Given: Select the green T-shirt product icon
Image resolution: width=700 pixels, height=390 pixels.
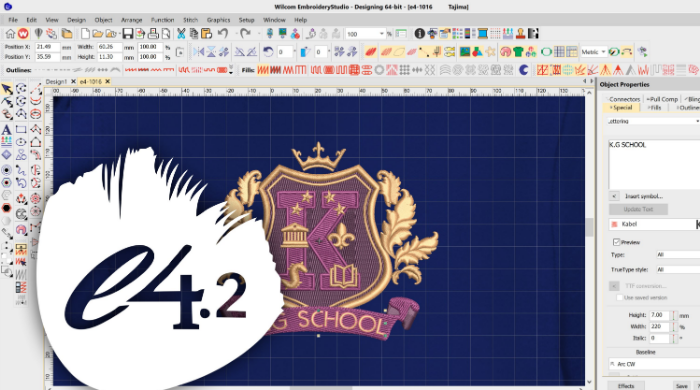Looking at the screenshot, I should [518, 52].
